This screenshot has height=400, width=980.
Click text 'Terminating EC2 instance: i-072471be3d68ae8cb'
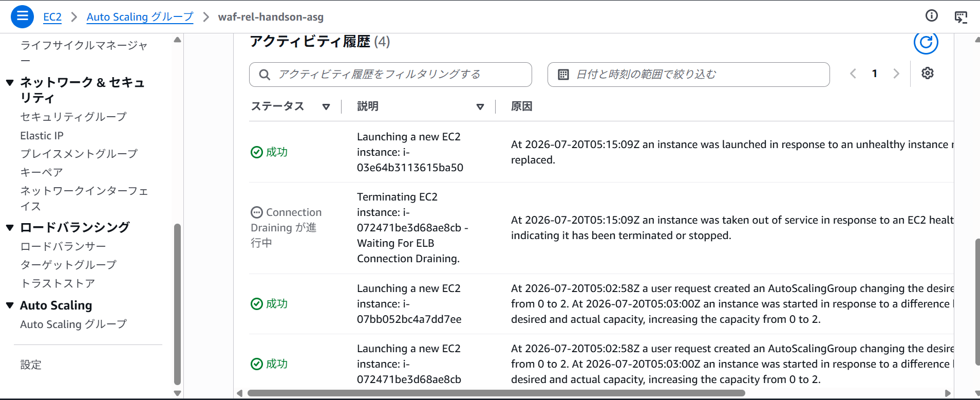pyautogui.click(x=412, y=228)
